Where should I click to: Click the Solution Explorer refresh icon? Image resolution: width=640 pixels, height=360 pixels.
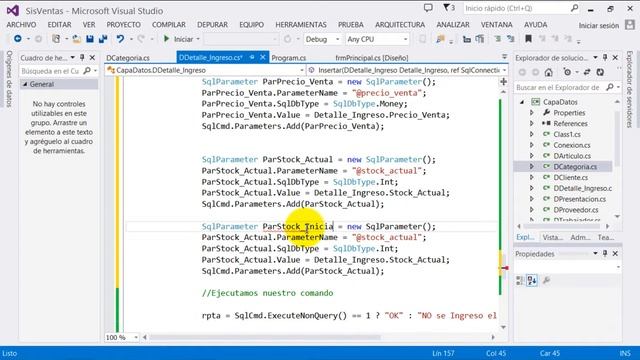600,72
